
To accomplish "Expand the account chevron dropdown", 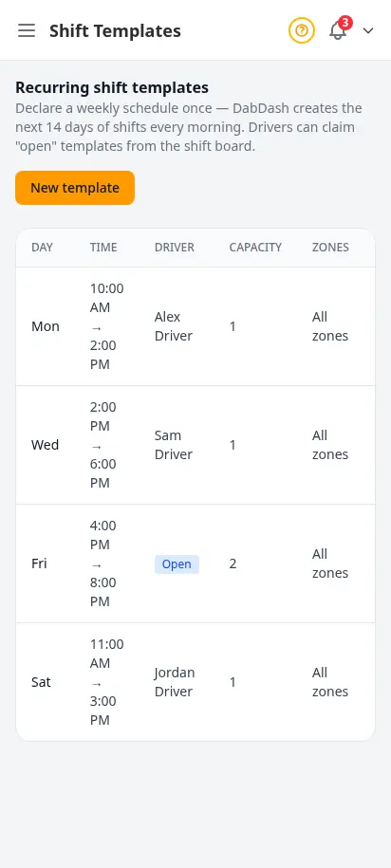I will click(x=368, y=30).
